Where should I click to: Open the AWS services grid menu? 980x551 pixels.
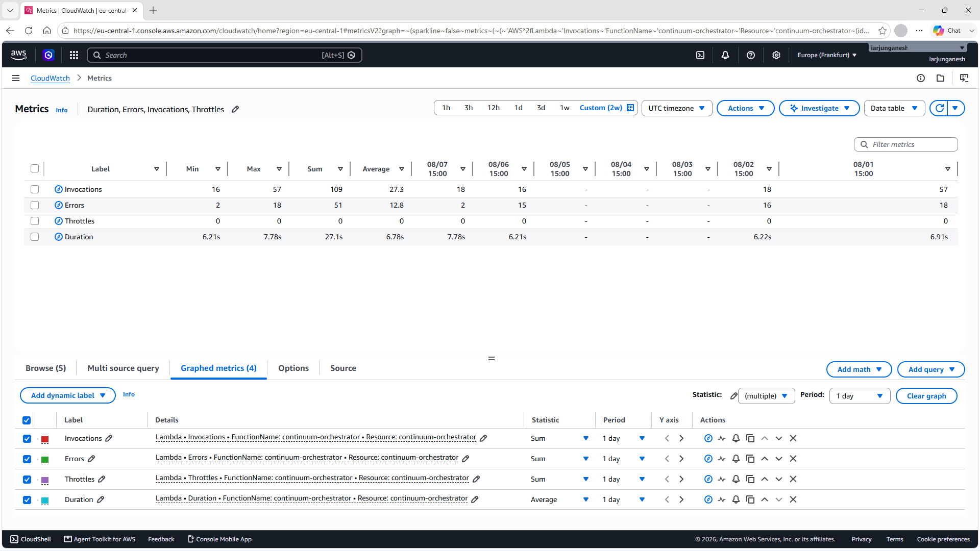click(x=74, y=55)
